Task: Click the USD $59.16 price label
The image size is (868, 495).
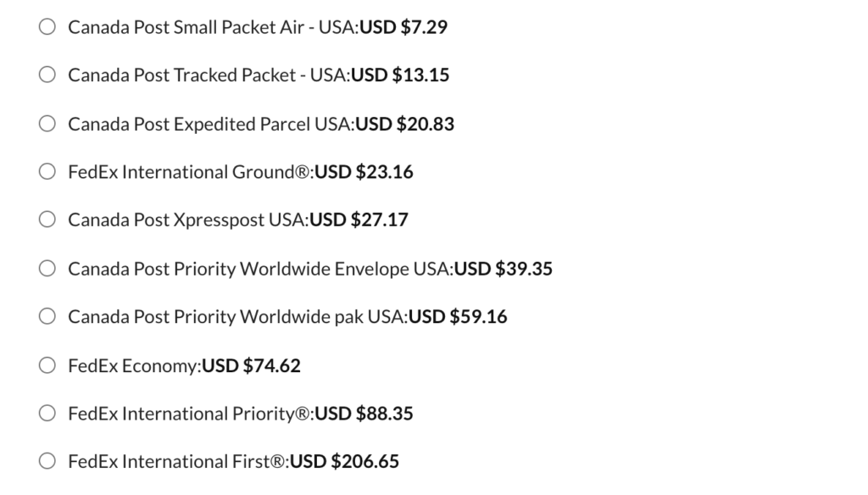Action: 458,317
